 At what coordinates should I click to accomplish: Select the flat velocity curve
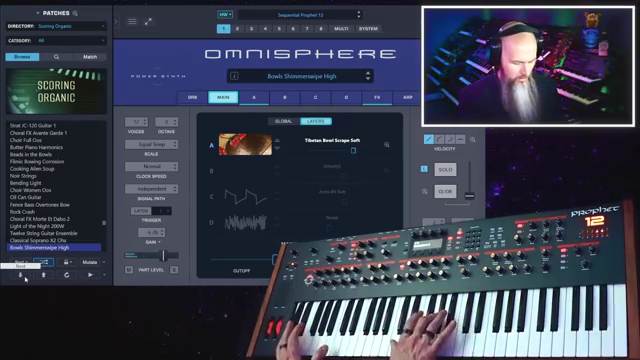point(460,140)
